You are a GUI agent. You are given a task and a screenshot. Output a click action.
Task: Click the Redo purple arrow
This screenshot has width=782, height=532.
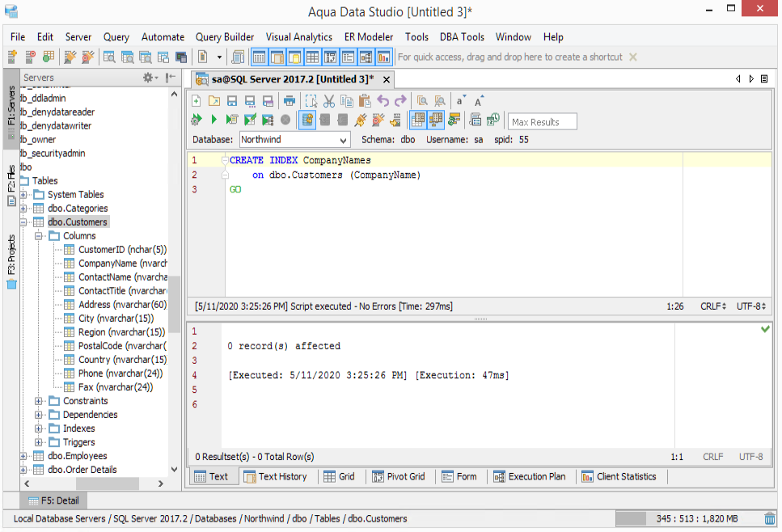tap(400, 101)
